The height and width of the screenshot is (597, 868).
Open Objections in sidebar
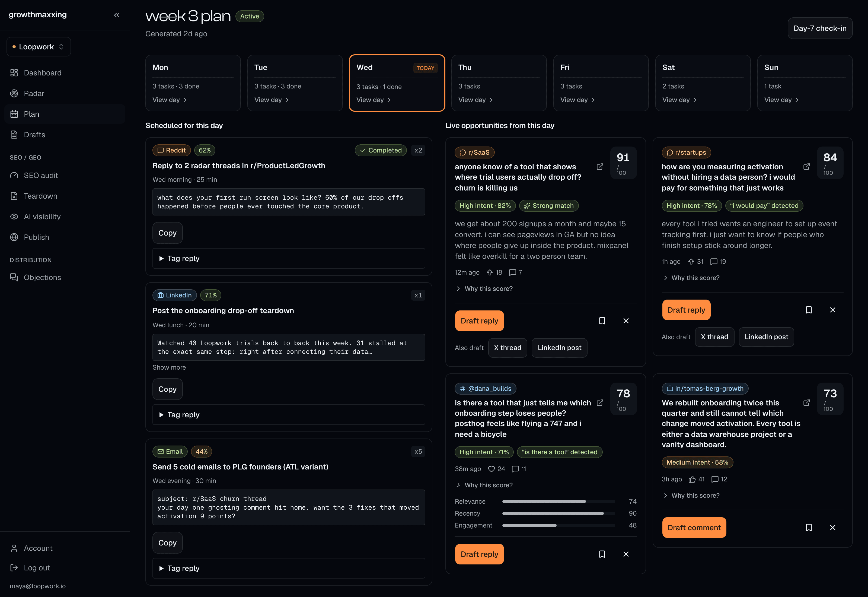pyautogui.click(x=65, y=277)
